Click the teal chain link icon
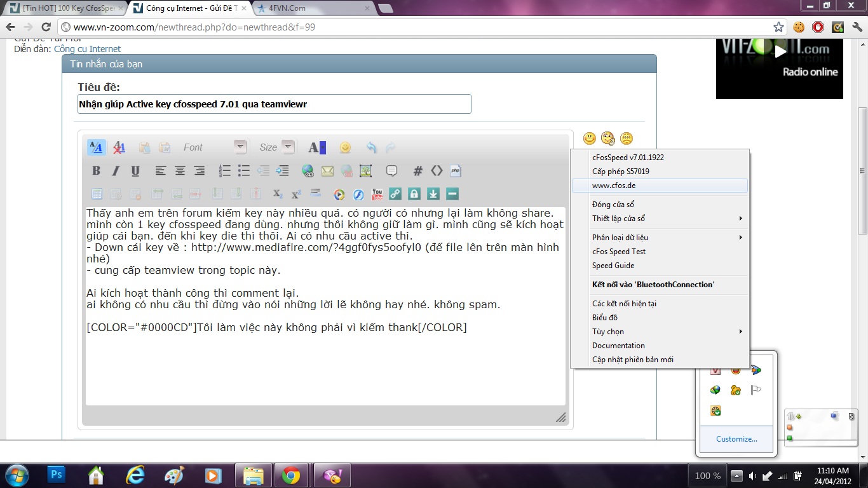The width and height of the screenshot is (868, 488). (395, 194)
